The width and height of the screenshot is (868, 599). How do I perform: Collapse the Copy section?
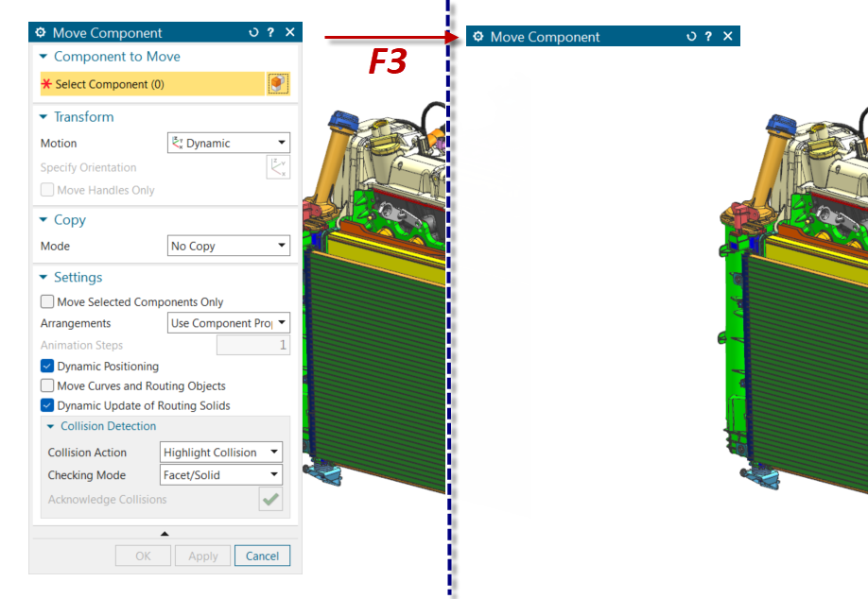pos(43,219)
